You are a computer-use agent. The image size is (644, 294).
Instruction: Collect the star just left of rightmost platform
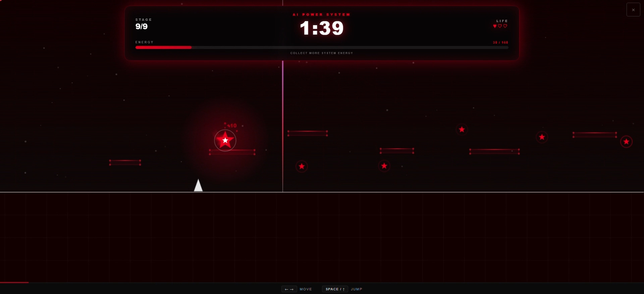coord(542,137)
